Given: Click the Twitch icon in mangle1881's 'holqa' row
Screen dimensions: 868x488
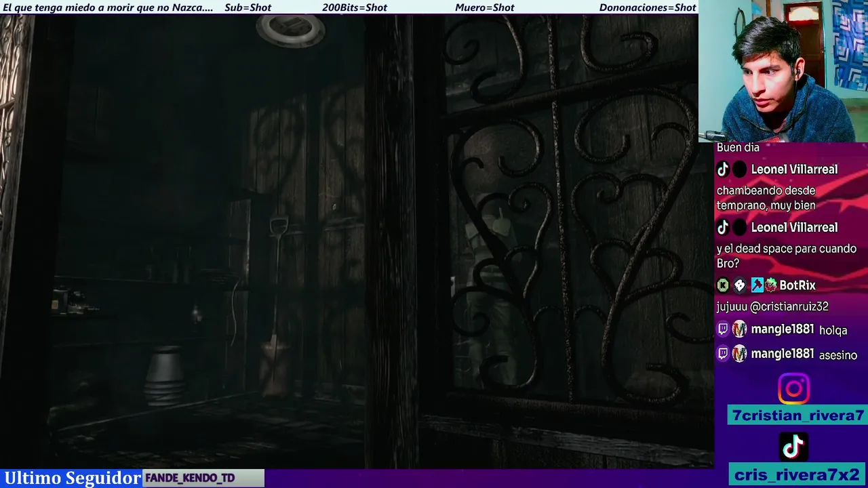Looking at the screenshot, I should click(x=723, y=329).
